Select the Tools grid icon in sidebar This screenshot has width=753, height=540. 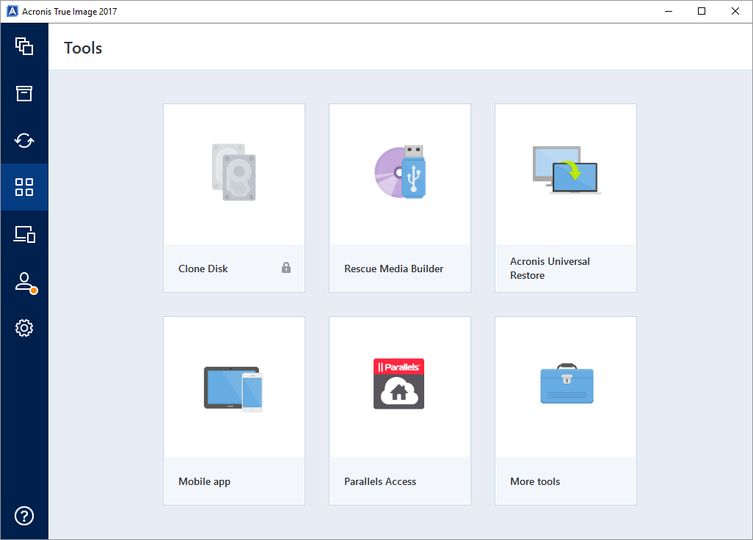[24, 187]
